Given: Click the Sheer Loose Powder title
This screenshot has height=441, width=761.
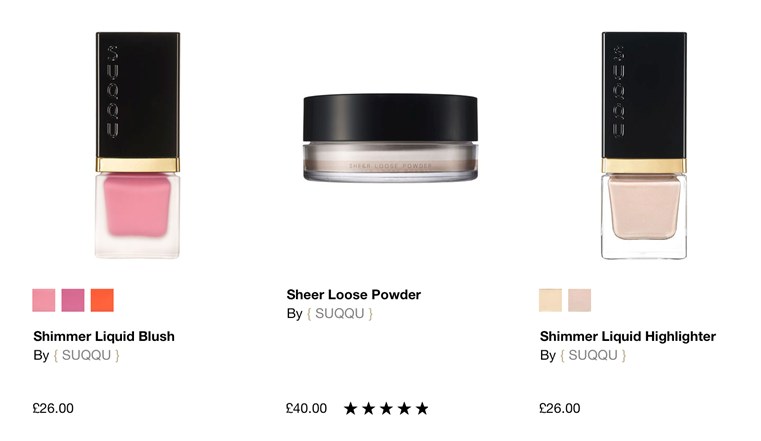Looking at the screenshot, I should click(354, 294).
